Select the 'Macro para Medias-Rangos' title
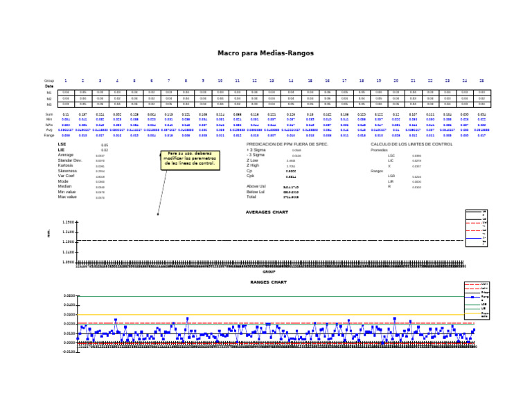 (x=266, y=53)
